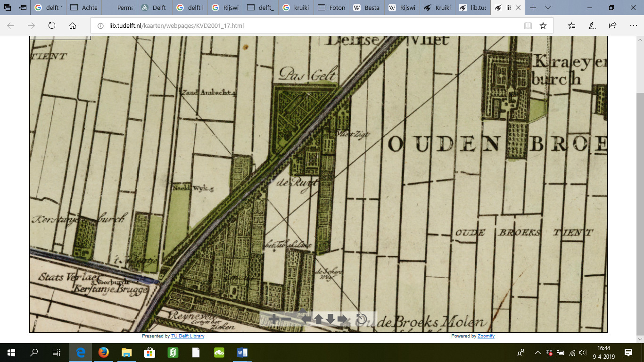Show site information icon in address bar
Image resolution: width=644 pixels, height=362 pixels.
[x=100, y=26]
